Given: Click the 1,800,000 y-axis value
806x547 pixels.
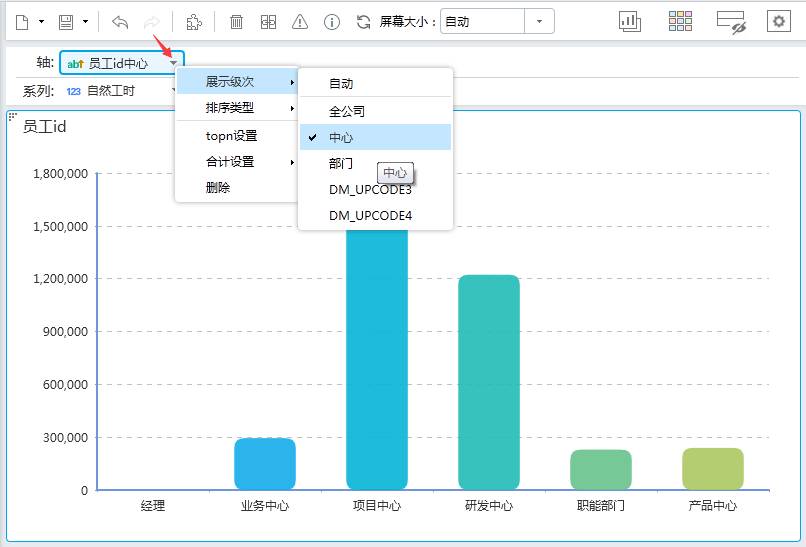Looking at the screenshot, I should [60, 174].
